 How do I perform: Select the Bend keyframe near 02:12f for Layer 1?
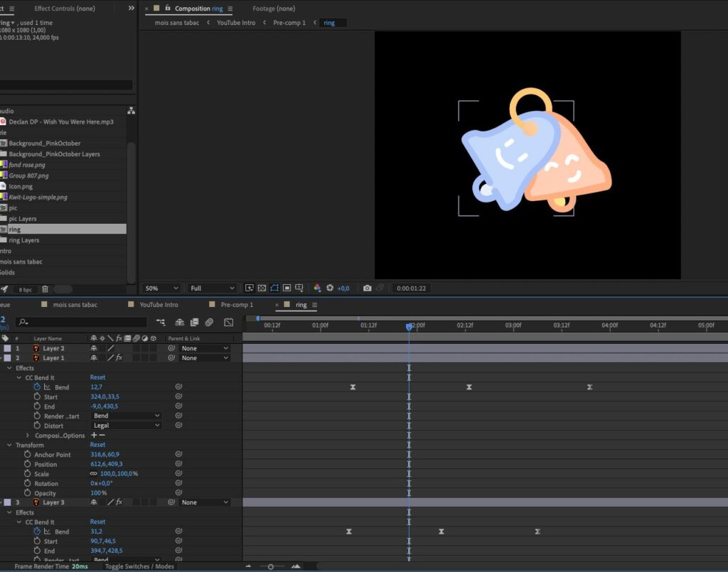[469, 387]
